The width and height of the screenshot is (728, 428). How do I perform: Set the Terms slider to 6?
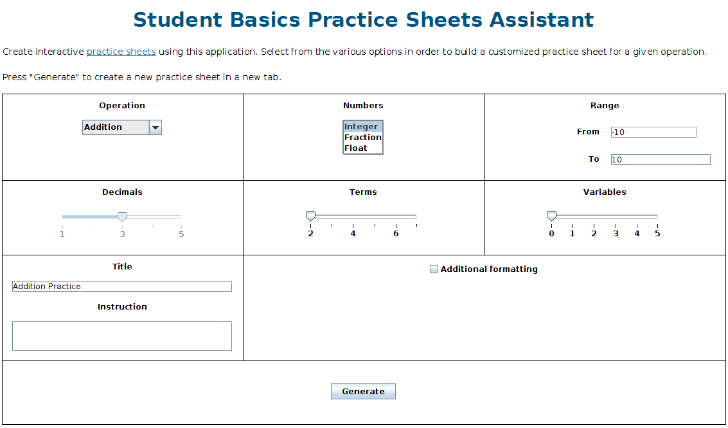(x=396, y=216)
